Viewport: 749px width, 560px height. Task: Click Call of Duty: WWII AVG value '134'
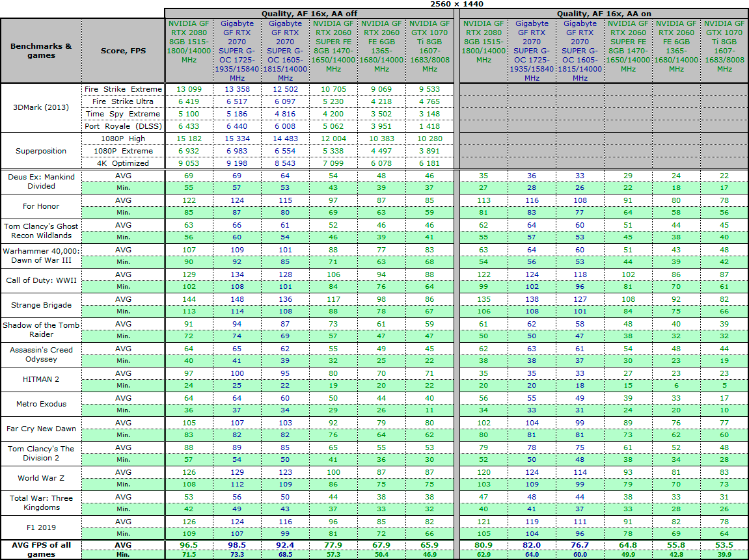coord(238,274)
